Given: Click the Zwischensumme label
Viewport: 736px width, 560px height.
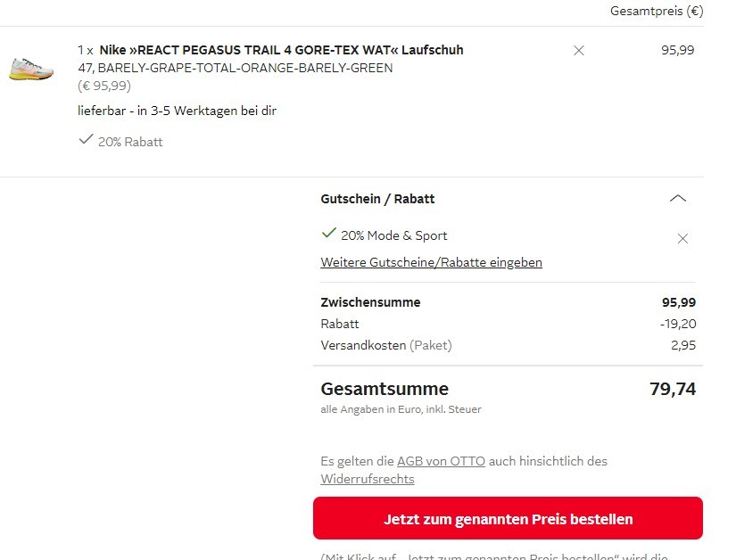Looking at the screenshot, I should coord(370,302).
